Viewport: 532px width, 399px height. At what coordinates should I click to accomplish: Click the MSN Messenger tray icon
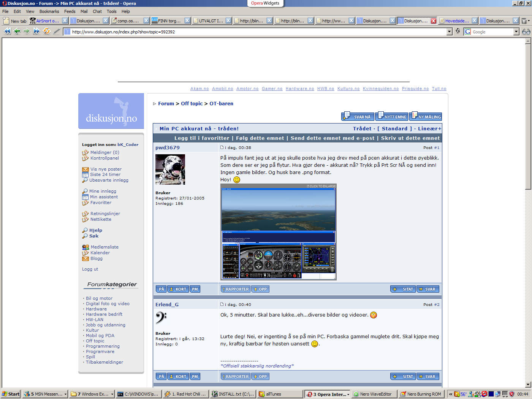471,394
